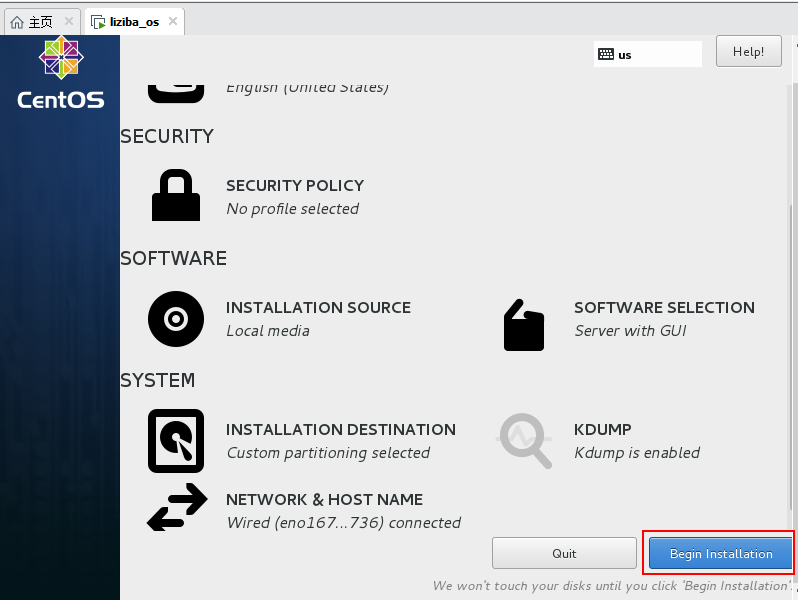Click the vertical scrollbar on the right
798x600 pixels.
[x=791, y=300]
